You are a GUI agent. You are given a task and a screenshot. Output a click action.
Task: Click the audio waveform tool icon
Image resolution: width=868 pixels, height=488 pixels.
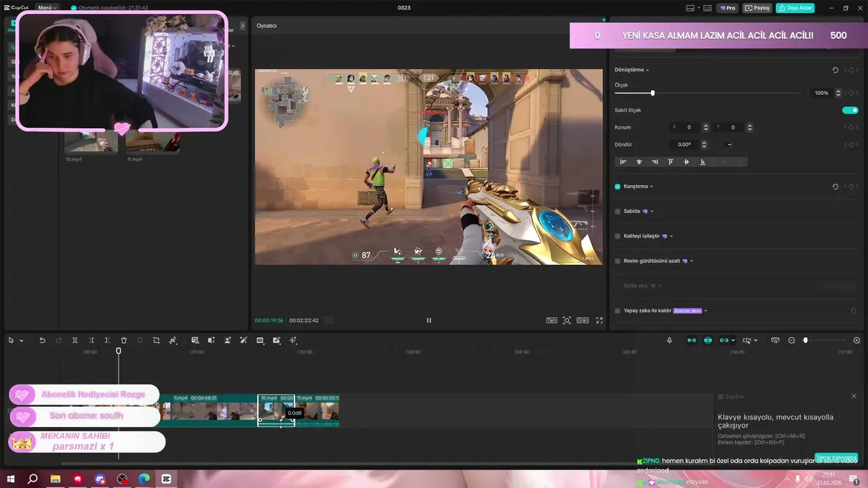293,340
